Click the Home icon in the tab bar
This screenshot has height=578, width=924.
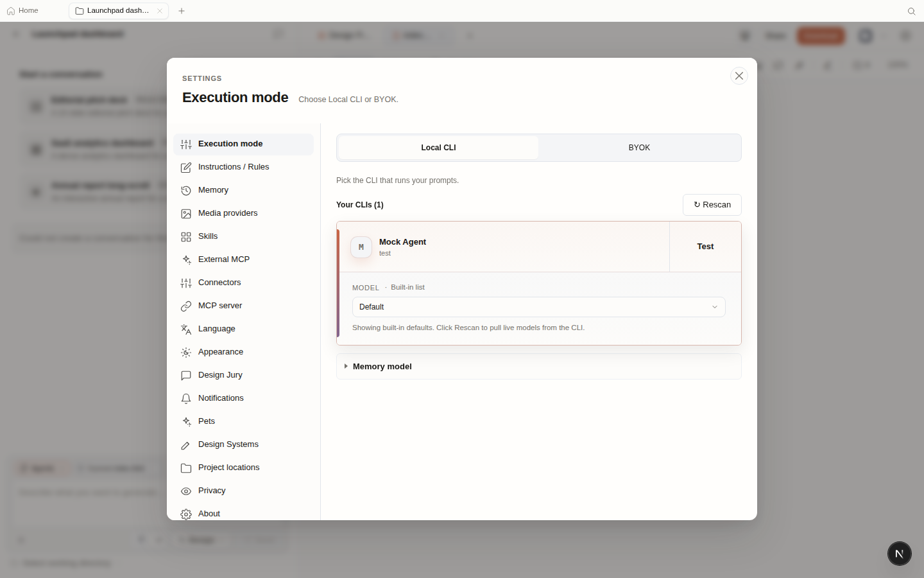pyautogui.click(x=11, y=11)
